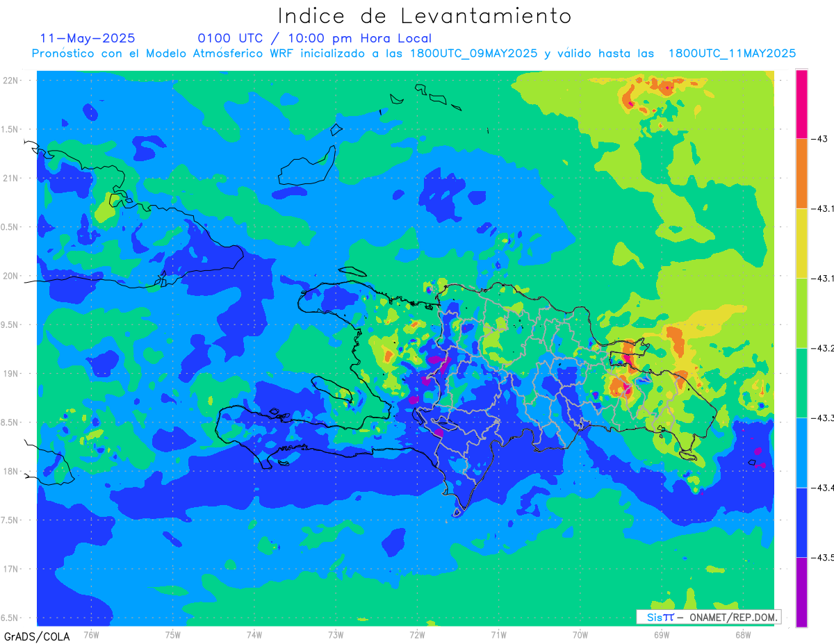Click the orange swatch in the color legend

(801, 173)
